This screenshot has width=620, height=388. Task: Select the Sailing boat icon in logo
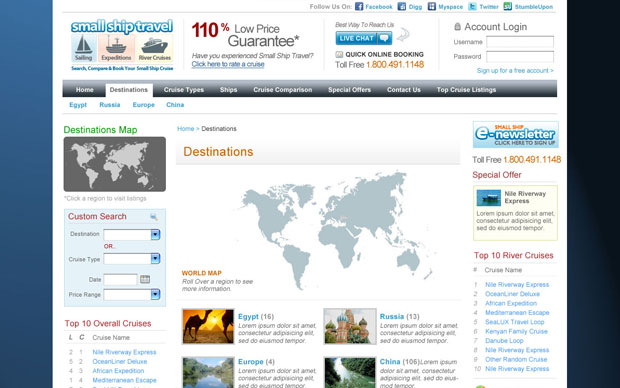coord(83,48)
